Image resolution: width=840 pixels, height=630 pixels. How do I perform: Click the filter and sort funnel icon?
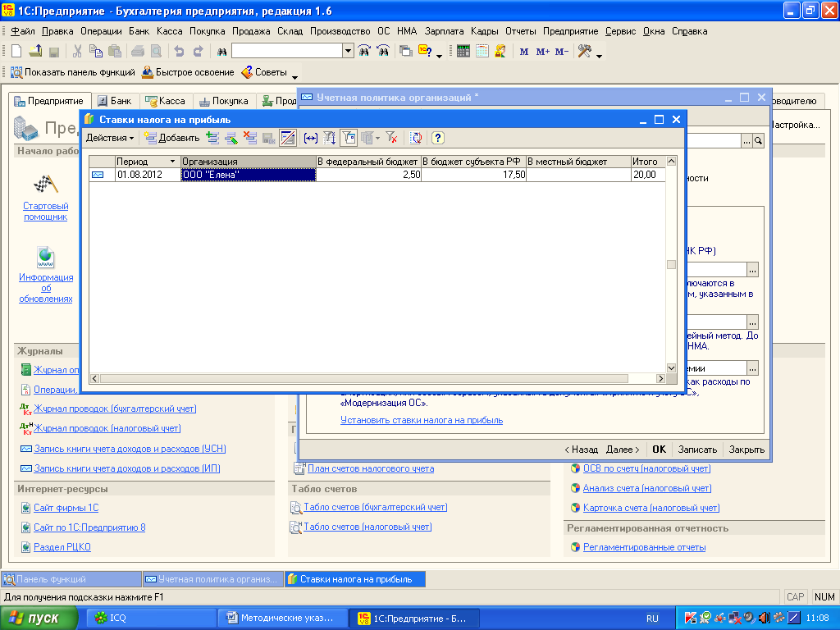[330, 138]
